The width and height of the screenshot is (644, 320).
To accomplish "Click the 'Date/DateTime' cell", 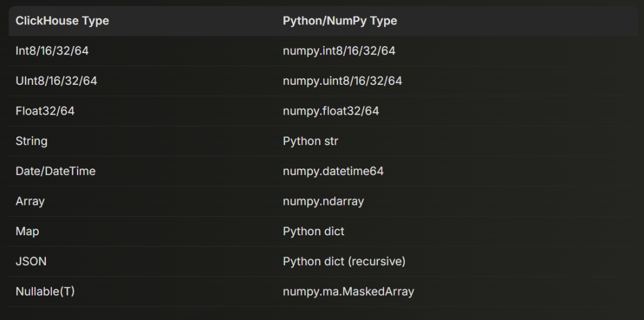I will tap(55, 171).
